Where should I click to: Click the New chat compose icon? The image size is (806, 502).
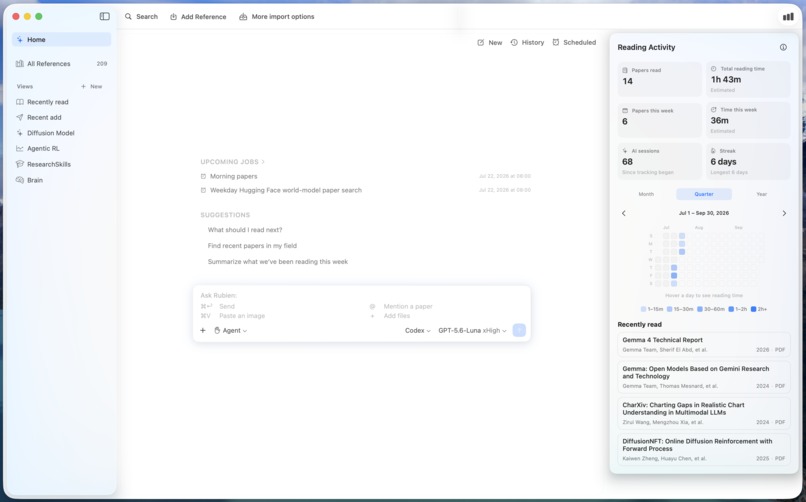(480, 43)
